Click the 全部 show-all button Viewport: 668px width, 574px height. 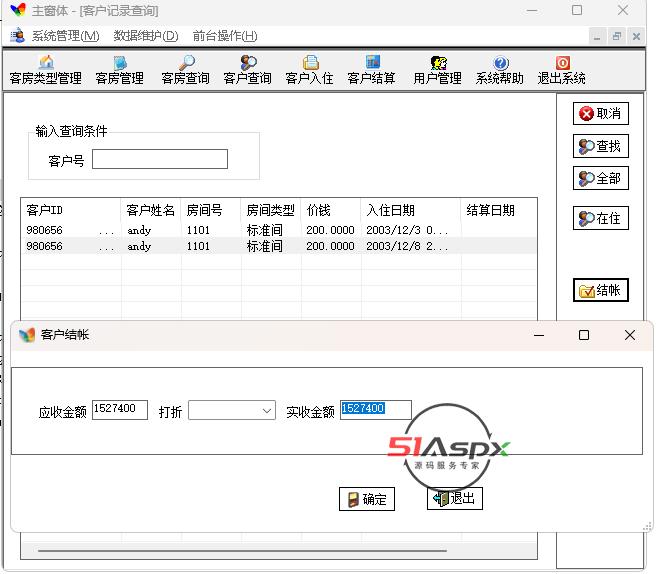click(600, 178)
